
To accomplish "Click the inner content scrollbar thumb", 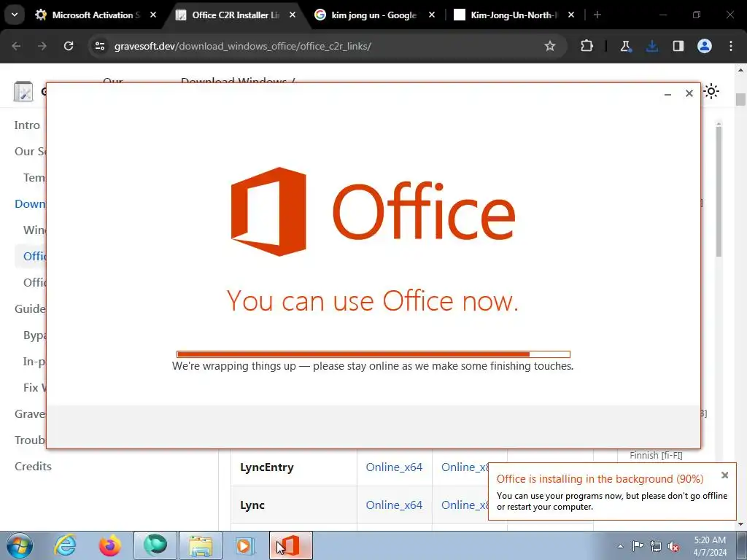I will 719,192.
